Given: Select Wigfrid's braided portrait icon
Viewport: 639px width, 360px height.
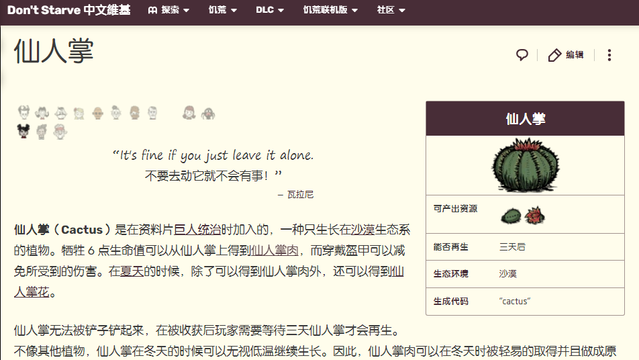Looking at the screenshot, I should (x=189, y=113).
